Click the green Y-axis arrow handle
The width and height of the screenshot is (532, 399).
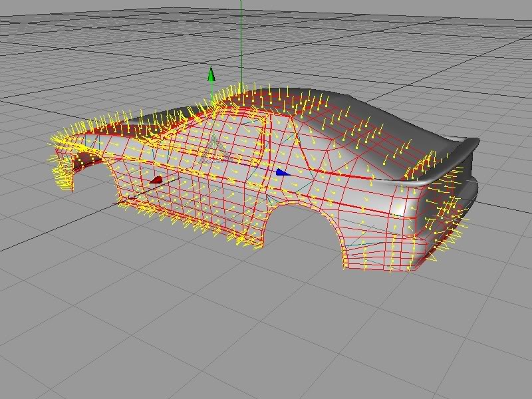[211, 74]
